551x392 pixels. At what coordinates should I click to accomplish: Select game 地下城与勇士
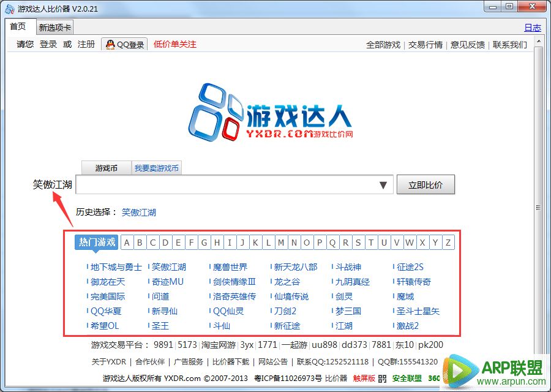click(116, 267)
